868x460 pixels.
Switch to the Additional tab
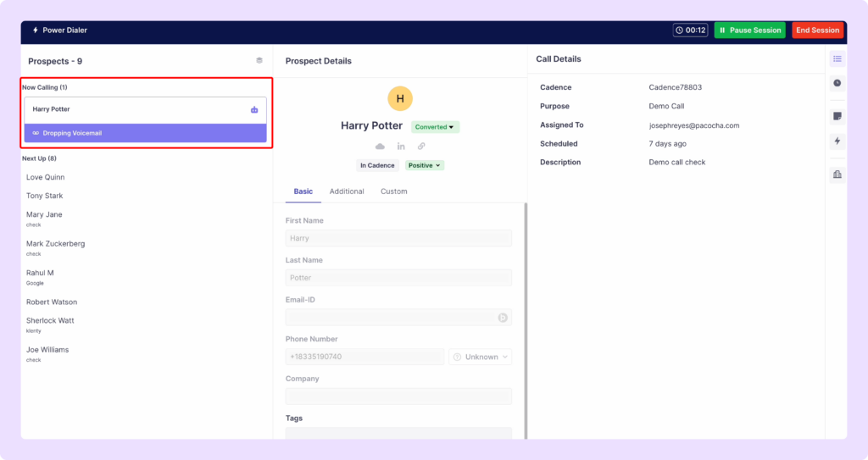click(x=347, y=191)
